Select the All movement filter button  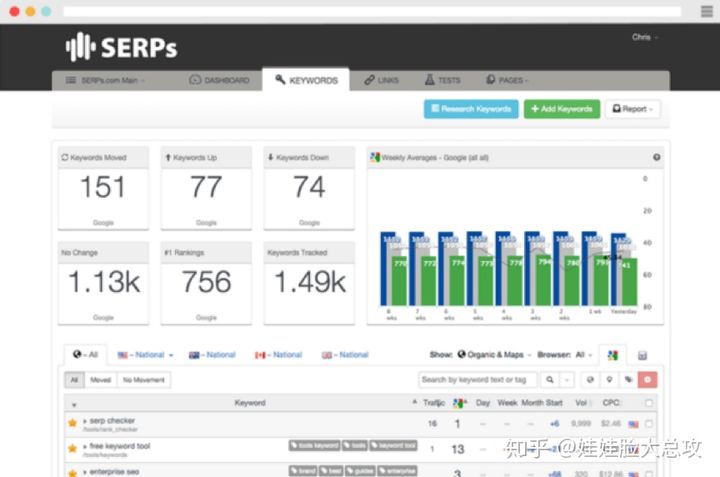(x=74, y=380)
